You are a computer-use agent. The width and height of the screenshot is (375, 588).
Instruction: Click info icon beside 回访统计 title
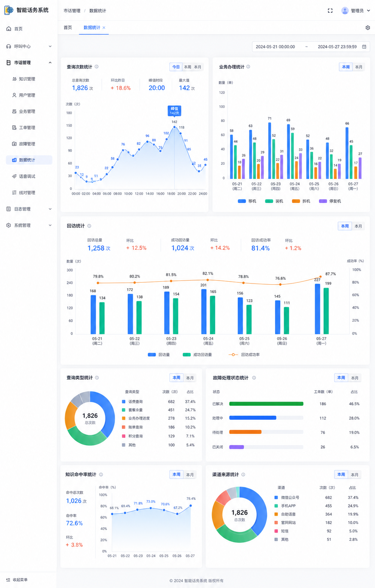[89, 226]
